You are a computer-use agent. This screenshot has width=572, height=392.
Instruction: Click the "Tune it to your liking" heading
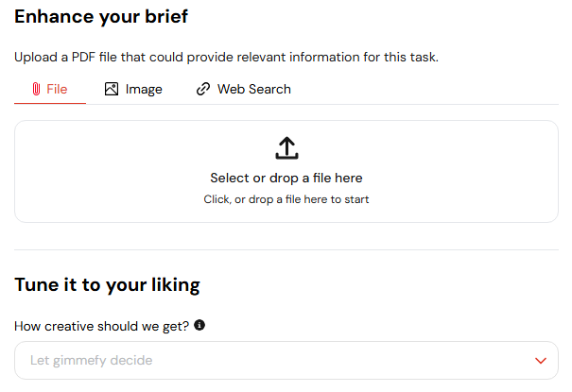[107, 284]
